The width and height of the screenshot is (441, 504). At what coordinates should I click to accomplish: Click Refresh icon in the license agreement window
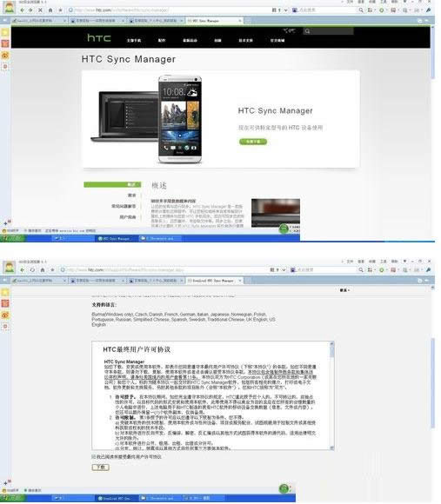32,270
